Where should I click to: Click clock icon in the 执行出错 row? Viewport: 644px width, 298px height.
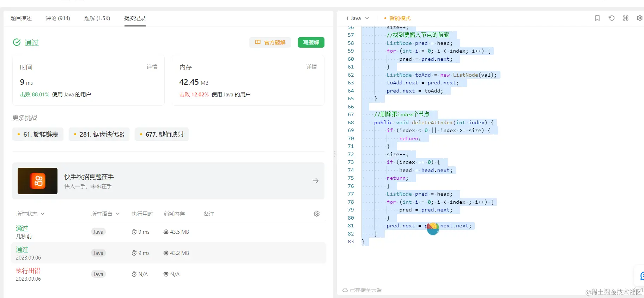point(134,274)
